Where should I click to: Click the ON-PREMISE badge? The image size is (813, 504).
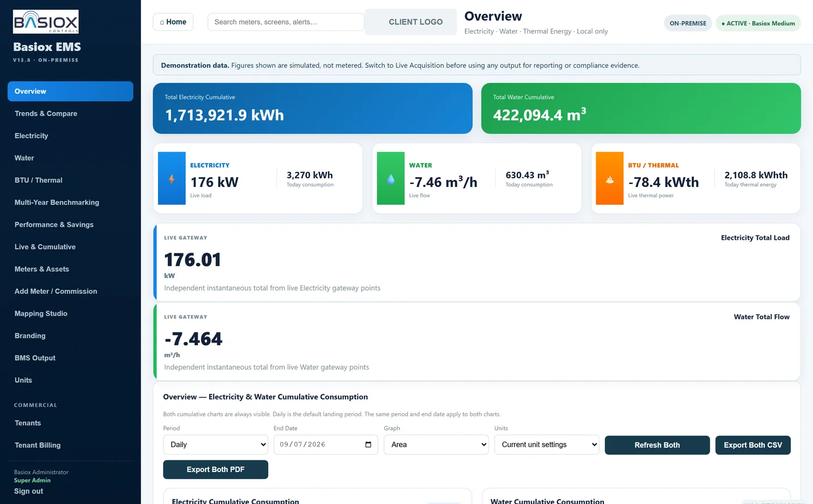[x=688, y=23]
